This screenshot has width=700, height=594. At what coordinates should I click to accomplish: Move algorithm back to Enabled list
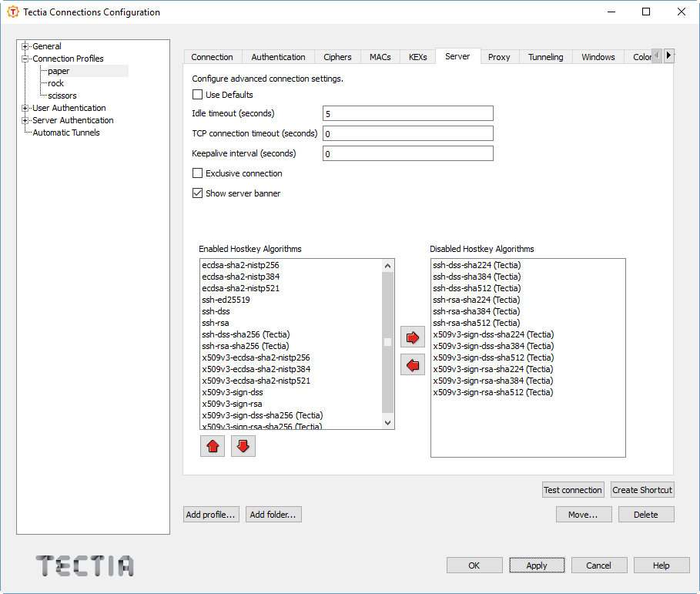pos(412,364)
